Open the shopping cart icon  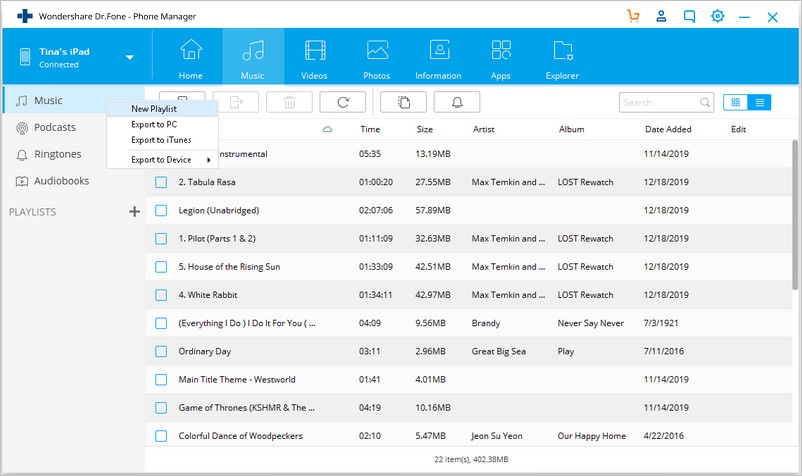(x=633, y=16)
